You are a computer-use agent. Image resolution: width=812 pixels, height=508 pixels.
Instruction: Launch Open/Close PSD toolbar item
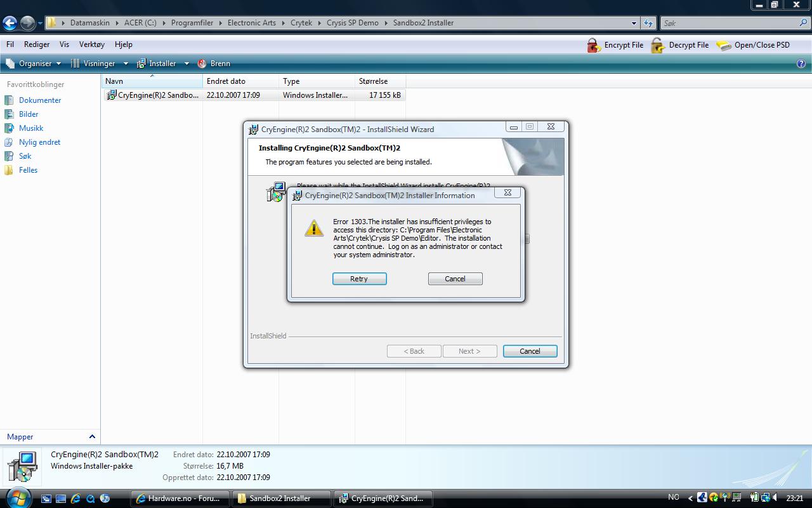pos(753,45)
